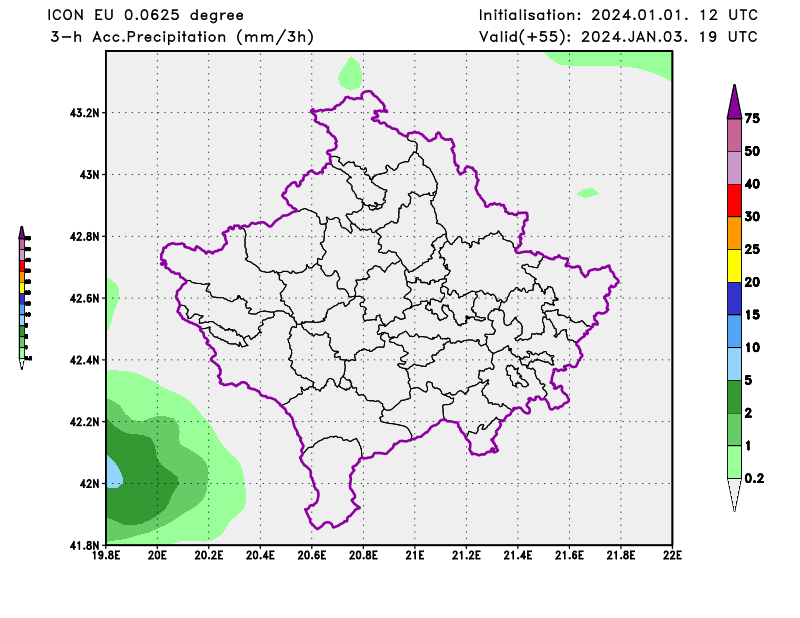Click the '0.2' legend value label
Image resolution: width=800 pixels, height=618 pixels.
coord(754,478)
